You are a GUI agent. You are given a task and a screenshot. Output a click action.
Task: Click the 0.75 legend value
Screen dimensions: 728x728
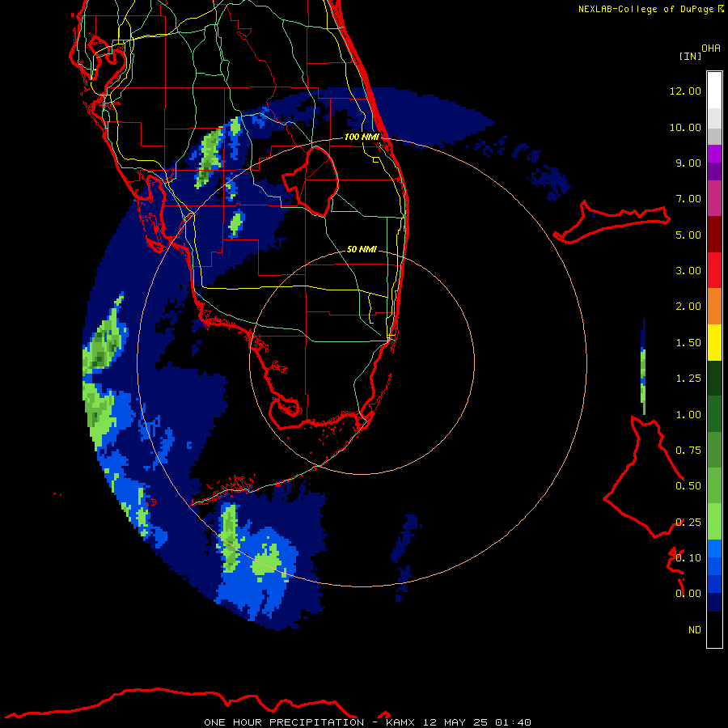tap(688, 451)
